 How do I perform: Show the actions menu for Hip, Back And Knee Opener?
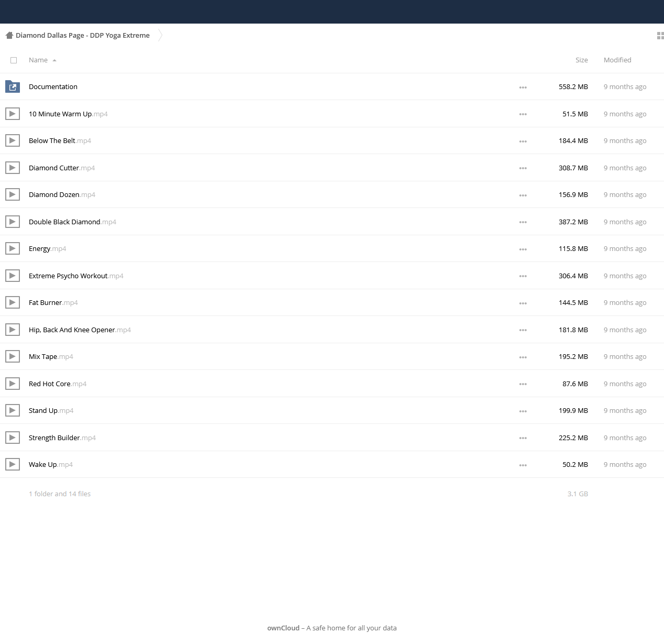523,330
